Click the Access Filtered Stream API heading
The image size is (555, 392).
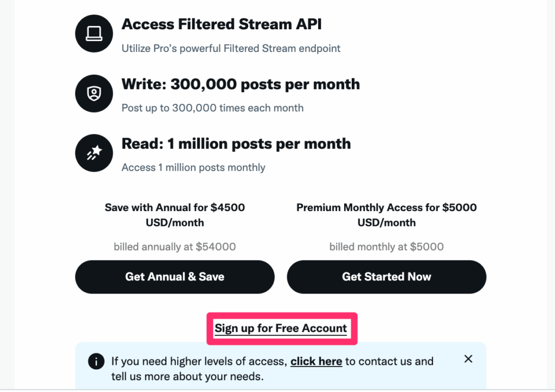(x=222, y=24)
